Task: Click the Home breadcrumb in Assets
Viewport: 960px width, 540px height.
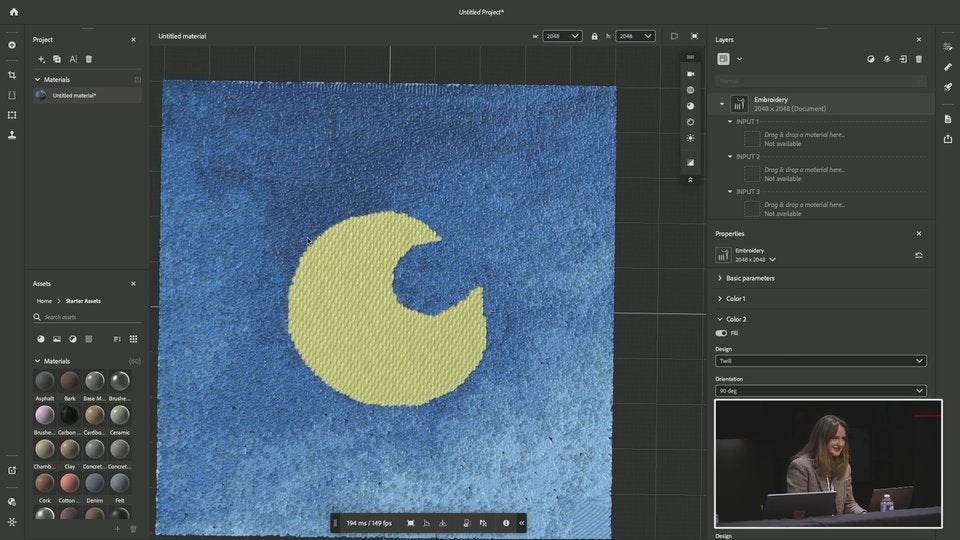Action: tap(44, 301)
